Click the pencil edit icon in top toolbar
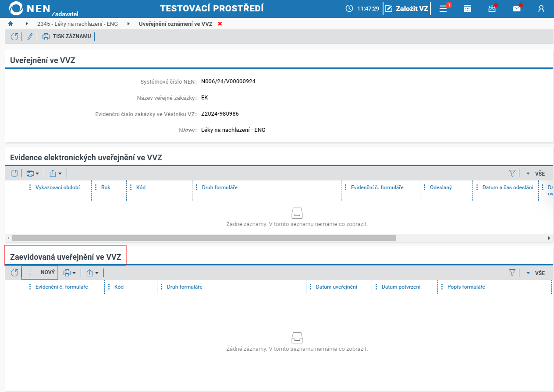The height and width of the screenshot is (392, 554). [x=30, y=37]
